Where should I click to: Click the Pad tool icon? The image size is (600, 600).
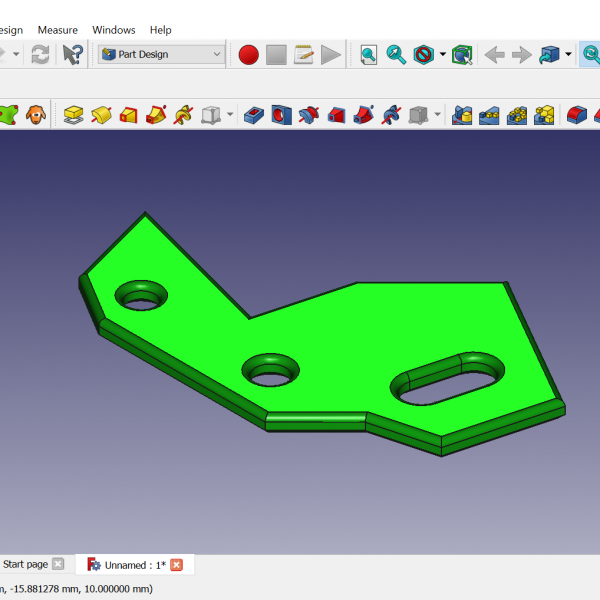(73, 115)
